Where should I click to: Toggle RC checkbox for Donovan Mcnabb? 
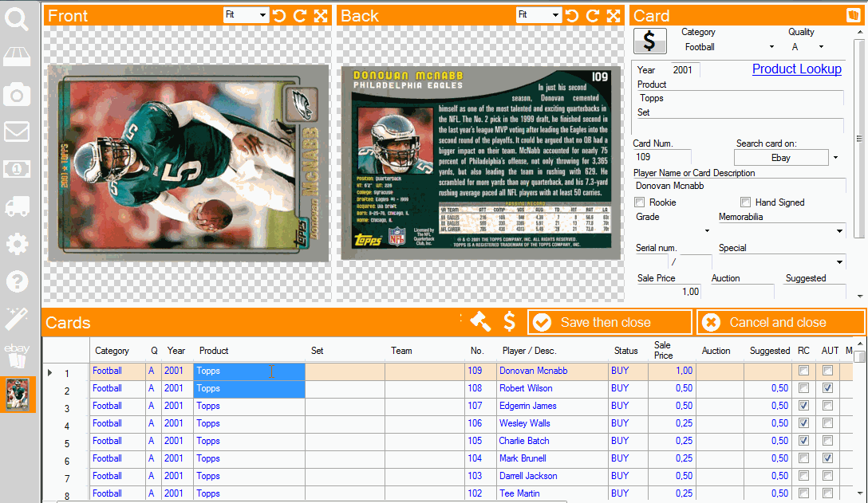pyautogui.click(x=804, y=371)
